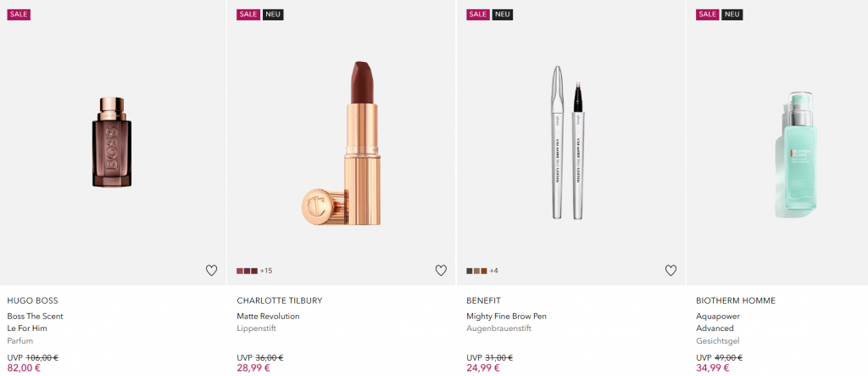Choose the third Matte Revolution shade swatch

(253, 271)
